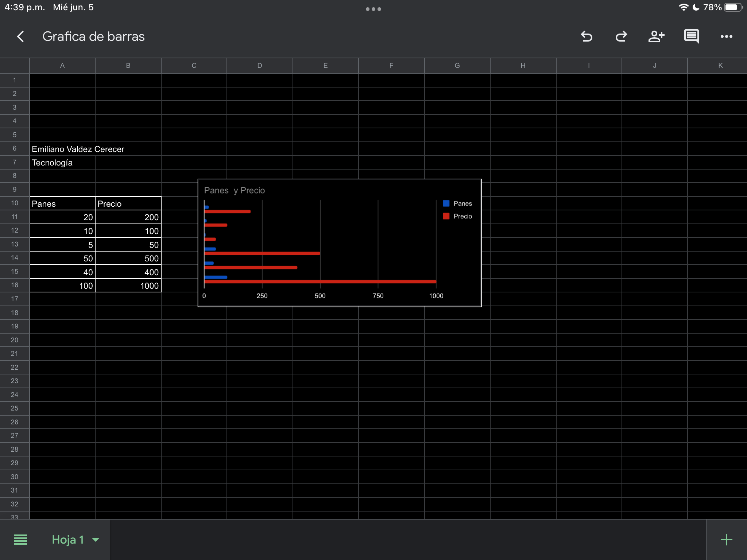Click the redo icon
The image size is (747, 560).
pyautogui.click(x=621, y=36)
